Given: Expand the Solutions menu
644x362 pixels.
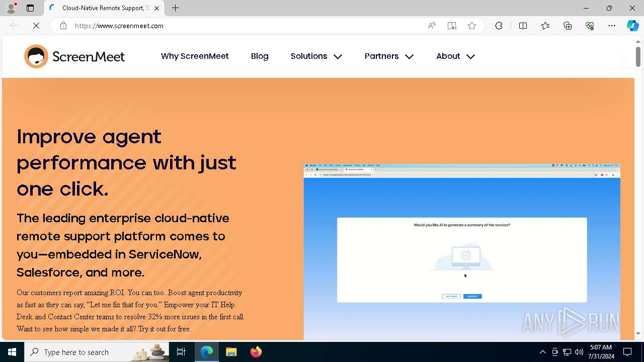Looking at the screenshot, I should point(316,56).
